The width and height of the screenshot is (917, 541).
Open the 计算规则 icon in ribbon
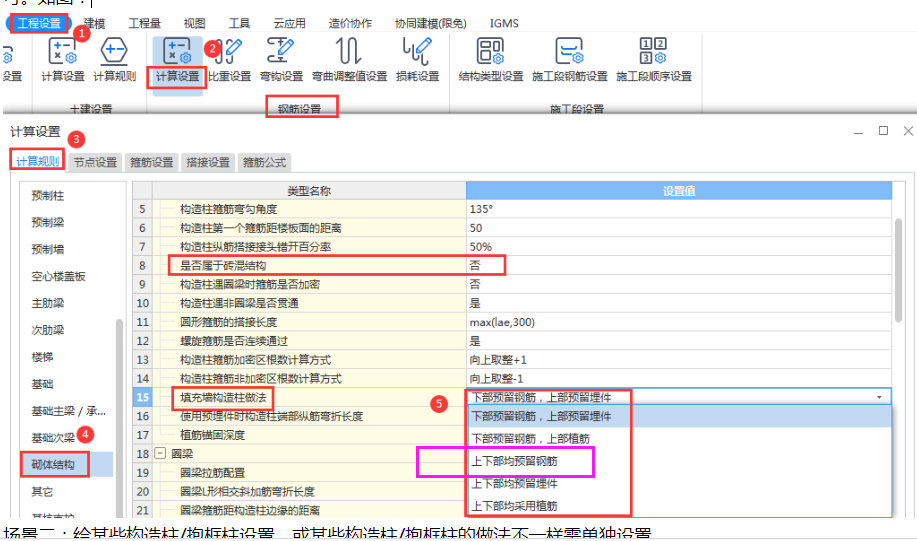pyautogui.click(x=114, y=60)
